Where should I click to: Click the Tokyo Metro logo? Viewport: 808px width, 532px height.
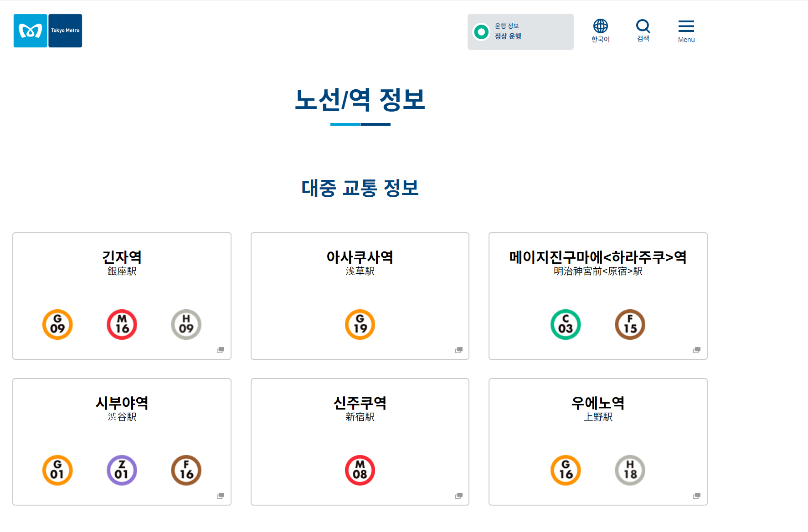[x=48, y=31]
